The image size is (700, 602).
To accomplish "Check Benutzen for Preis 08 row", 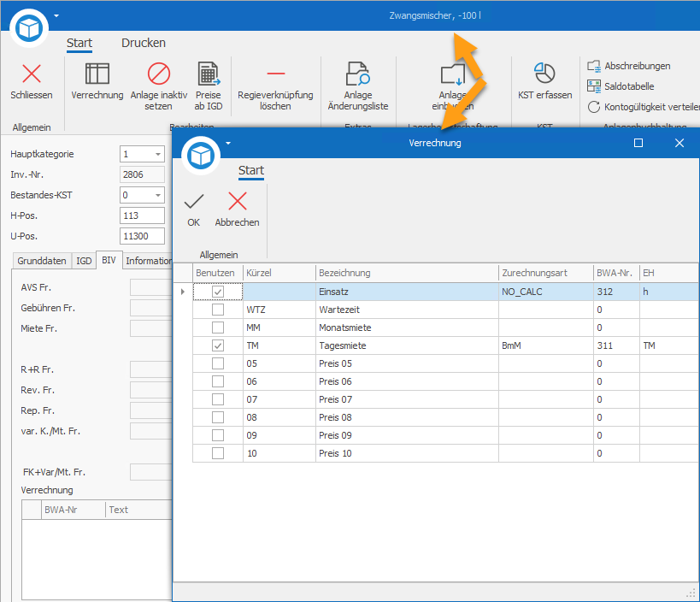I will click(x=218, y=417).
